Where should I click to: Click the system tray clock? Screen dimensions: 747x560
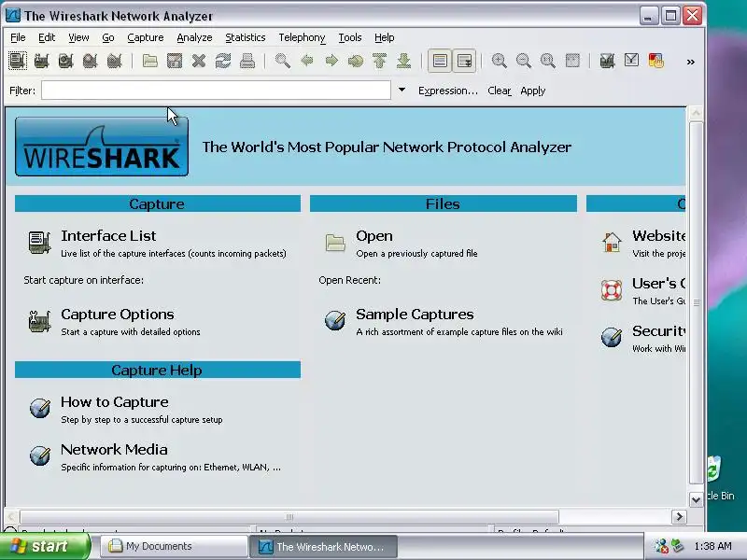[712, 546]
